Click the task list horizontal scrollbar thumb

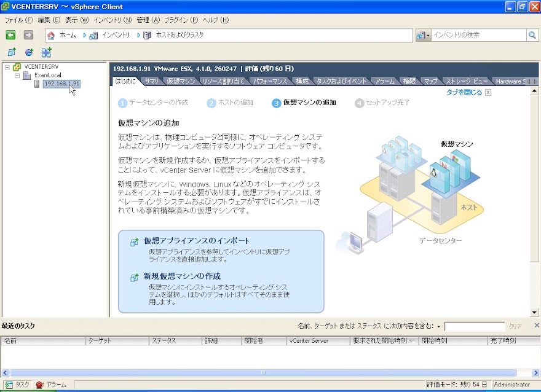[263, 373]
